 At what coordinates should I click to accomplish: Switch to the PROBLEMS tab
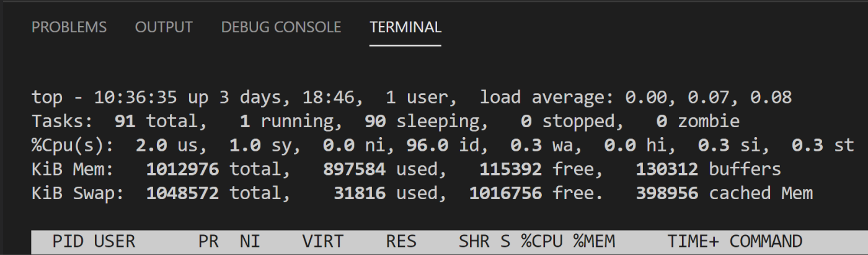[69, 27]
